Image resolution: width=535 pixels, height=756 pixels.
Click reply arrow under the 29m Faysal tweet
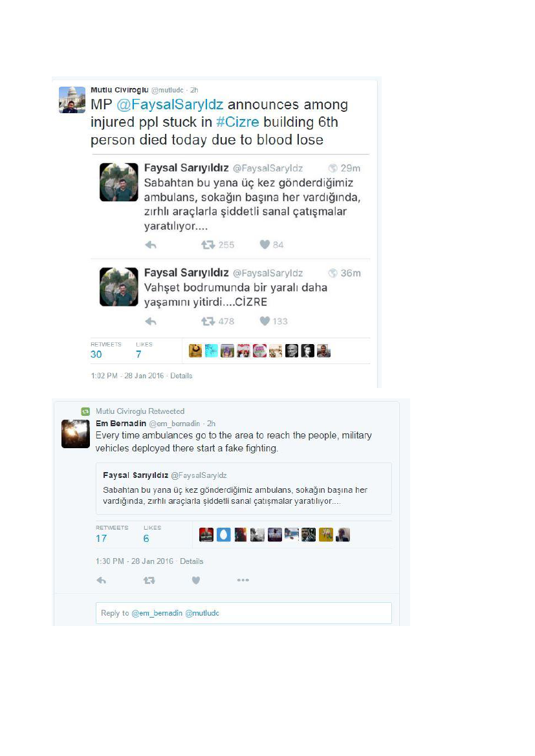151,245
